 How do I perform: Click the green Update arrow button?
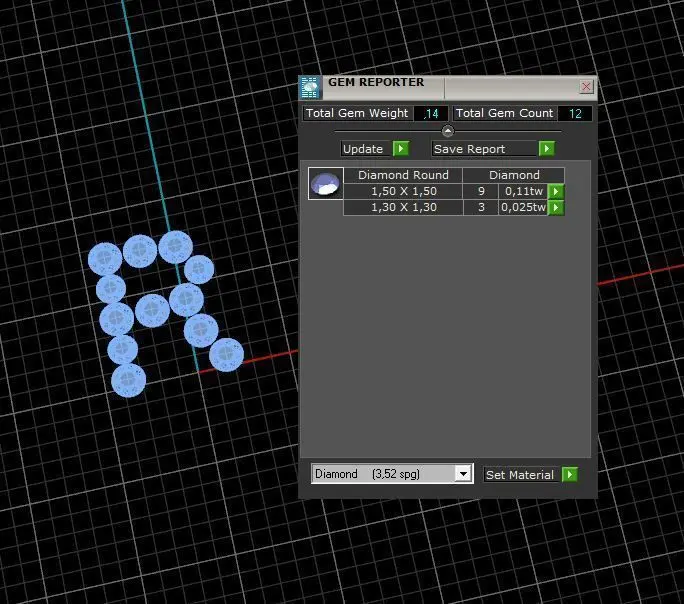tap(400, 149)
